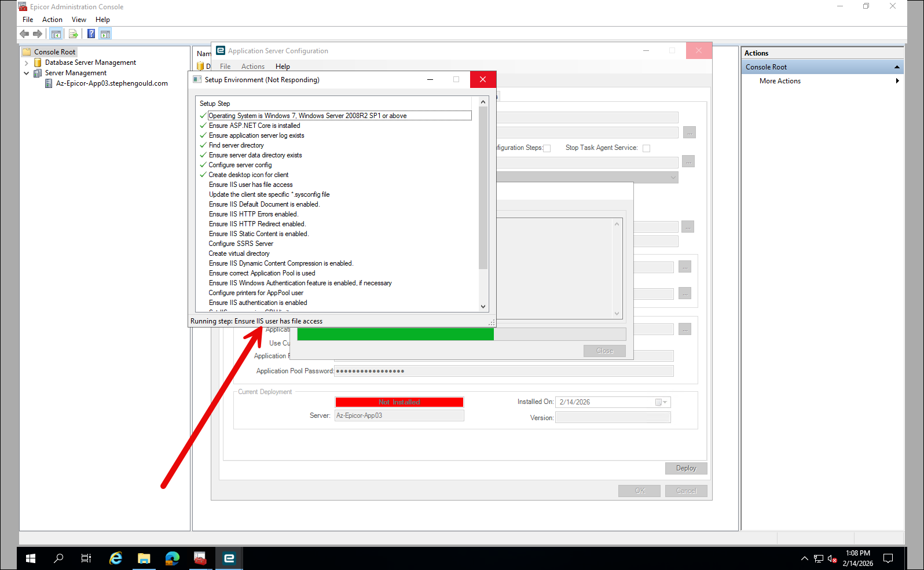Click the Database Server Management cylinder icon
This screenshot has height=570, width=924.
(x=38, y=62)
